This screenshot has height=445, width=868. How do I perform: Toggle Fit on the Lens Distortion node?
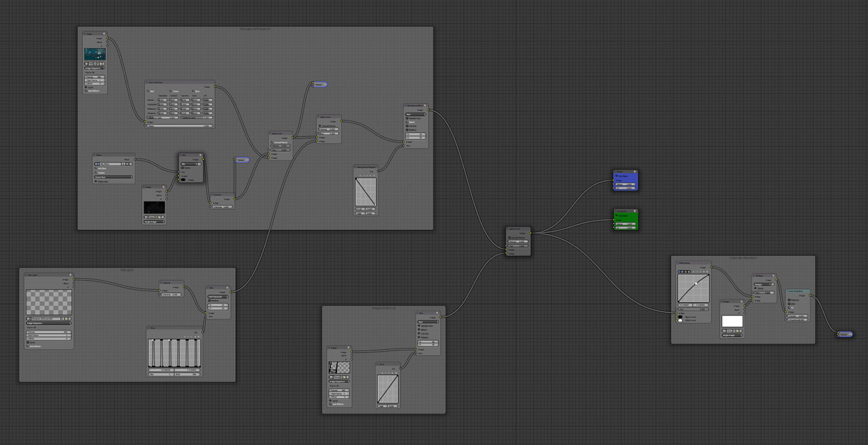tap(789, 308)
